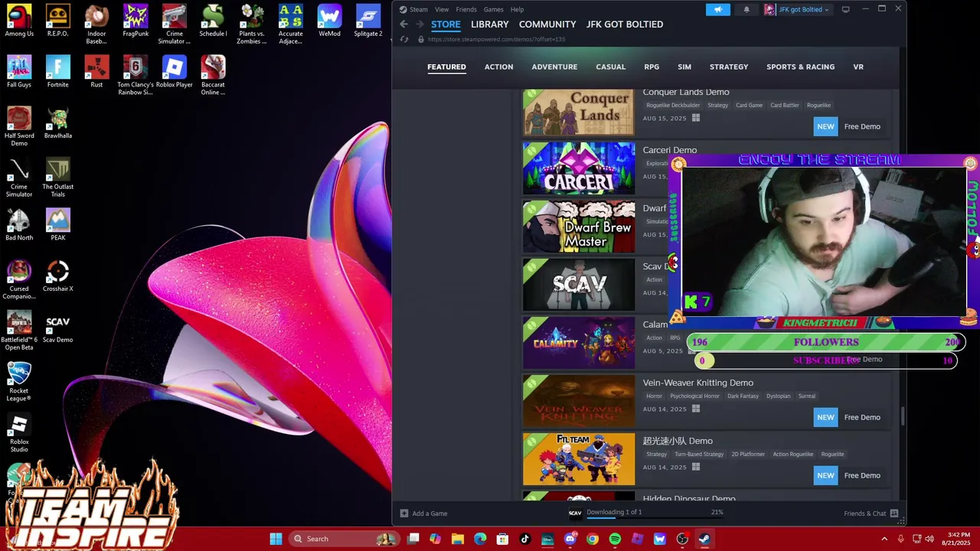Select the Scav Demo desktop shortcut
980x551 pixels.
[x=57, y=328]
